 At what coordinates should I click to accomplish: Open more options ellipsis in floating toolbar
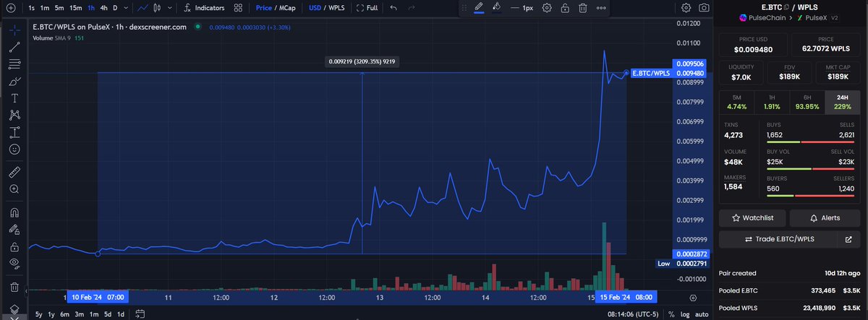pos(601,8)
